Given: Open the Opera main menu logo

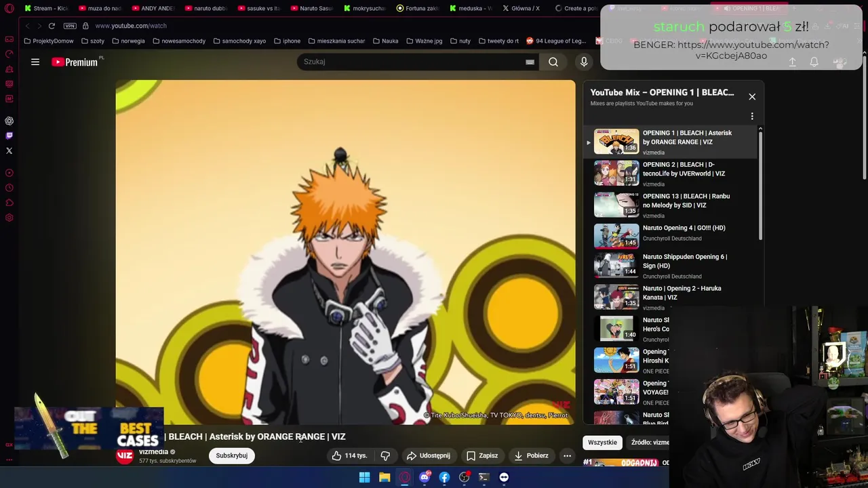Looking at the screenshot, I should (x=9, y=8).
